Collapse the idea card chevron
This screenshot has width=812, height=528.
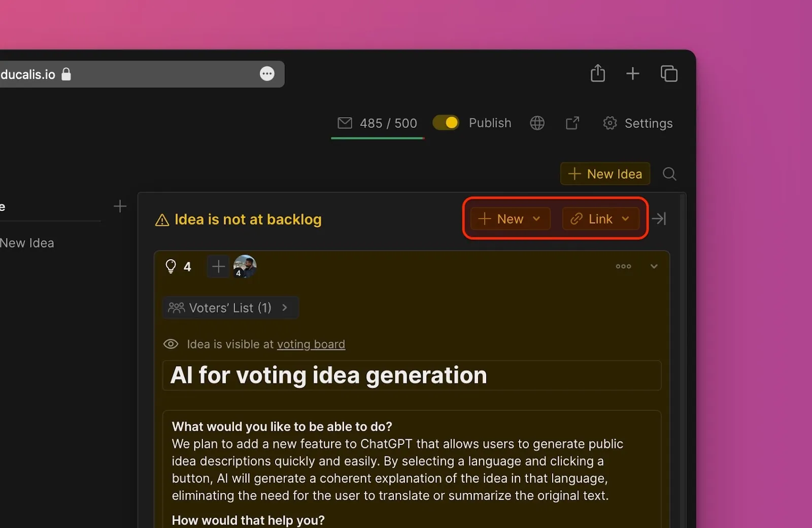click(x=654, y=266)
